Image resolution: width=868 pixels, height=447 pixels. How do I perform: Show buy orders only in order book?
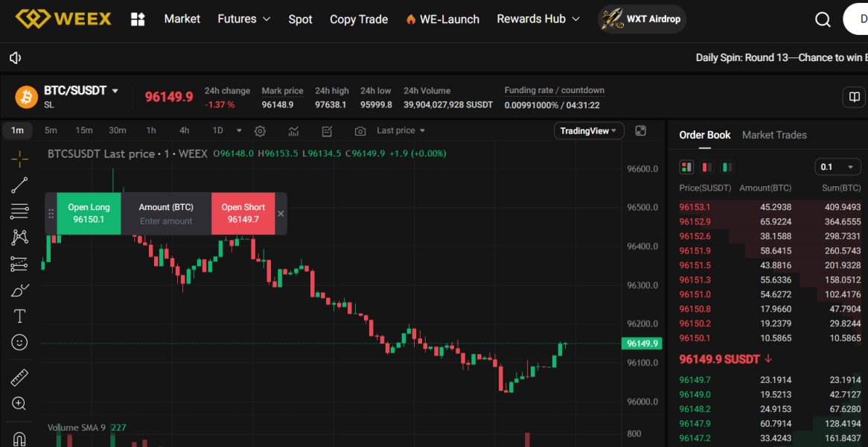tap(727, 167)
